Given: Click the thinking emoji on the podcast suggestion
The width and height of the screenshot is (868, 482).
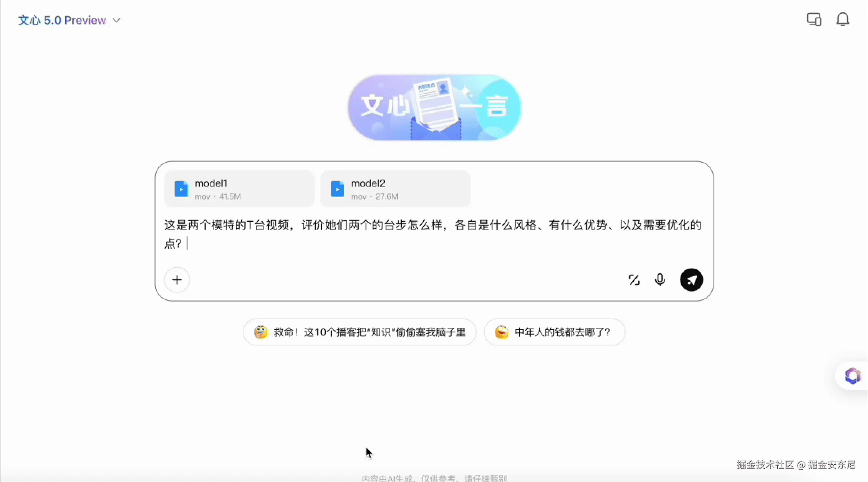Looking at the screenshot, I should click(261, 332).
